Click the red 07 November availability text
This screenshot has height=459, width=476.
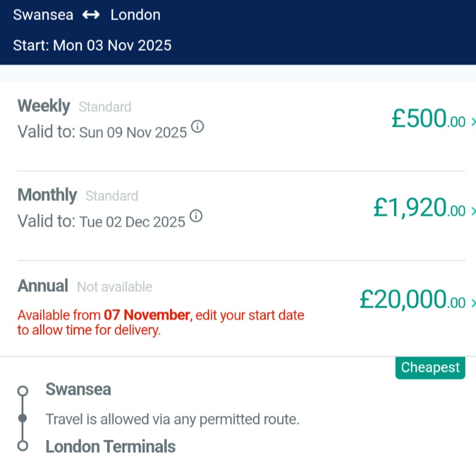tap(147, 315)
